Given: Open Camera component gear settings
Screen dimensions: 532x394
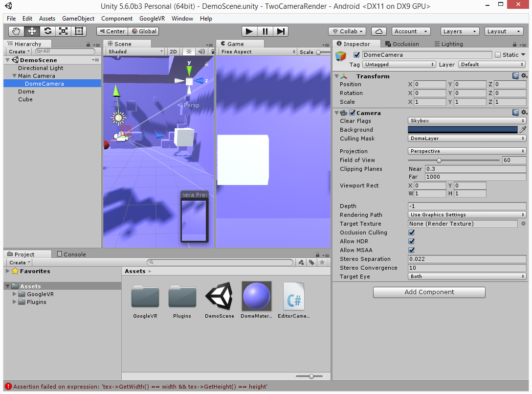Looking at the screenshot, I should click(x=524, y=113).
